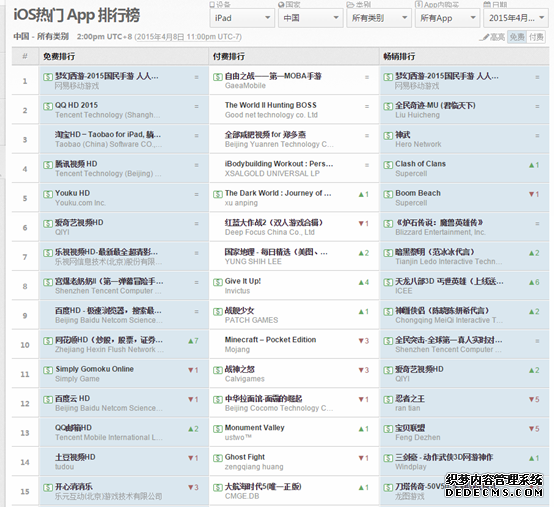Click in-app purchase icon beside 忍者之王
This screenshot has height=507, width=554.
[388, 399]
